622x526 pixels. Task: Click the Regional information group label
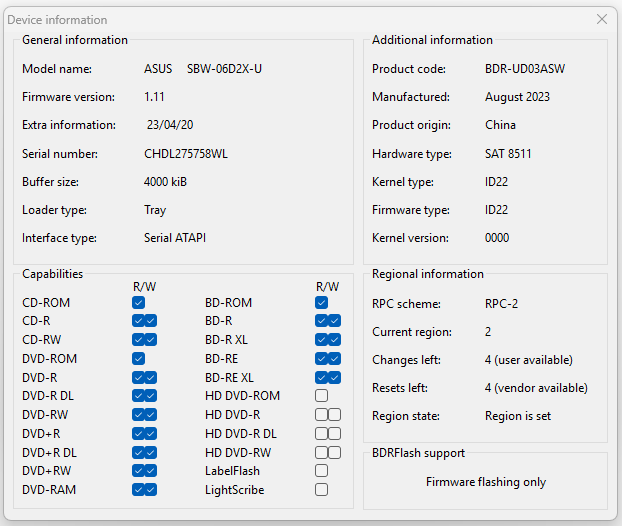click(428, 274)
